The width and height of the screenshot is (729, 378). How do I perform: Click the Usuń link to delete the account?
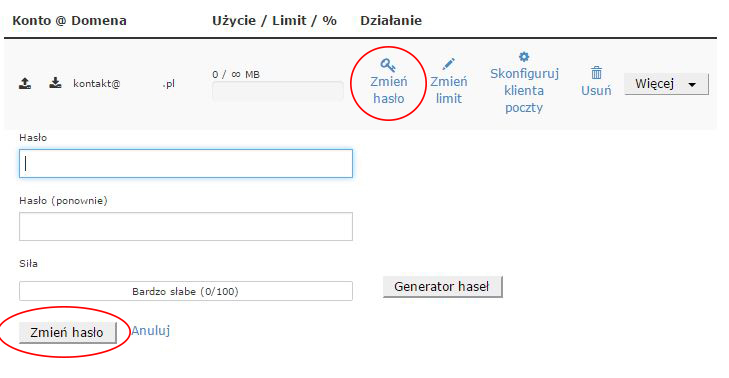[x=596, y=90]
